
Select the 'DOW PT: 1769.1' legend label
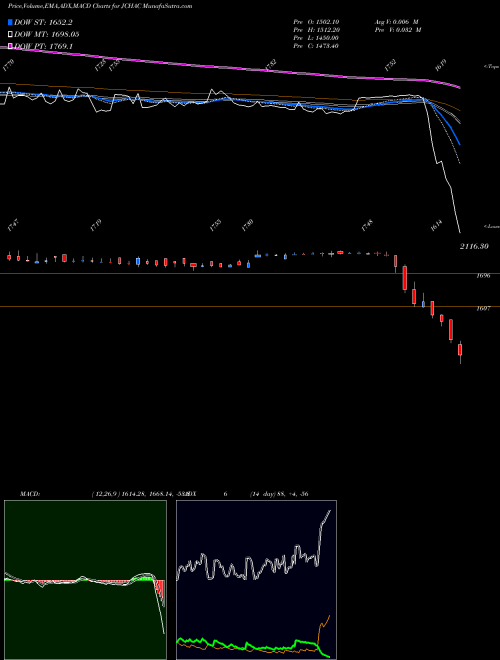[44, 46]
